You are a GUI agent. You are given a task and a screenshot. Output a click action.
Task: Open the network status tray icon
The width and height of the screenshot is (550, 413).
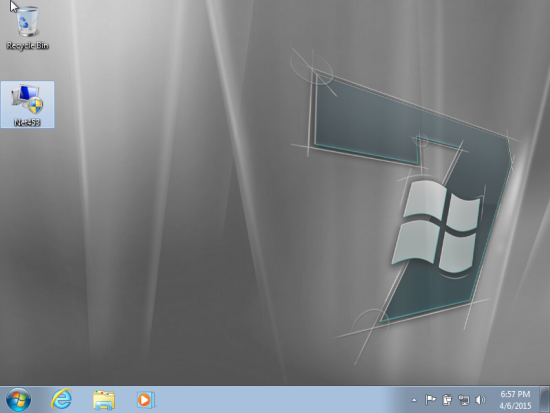[464, 400]
